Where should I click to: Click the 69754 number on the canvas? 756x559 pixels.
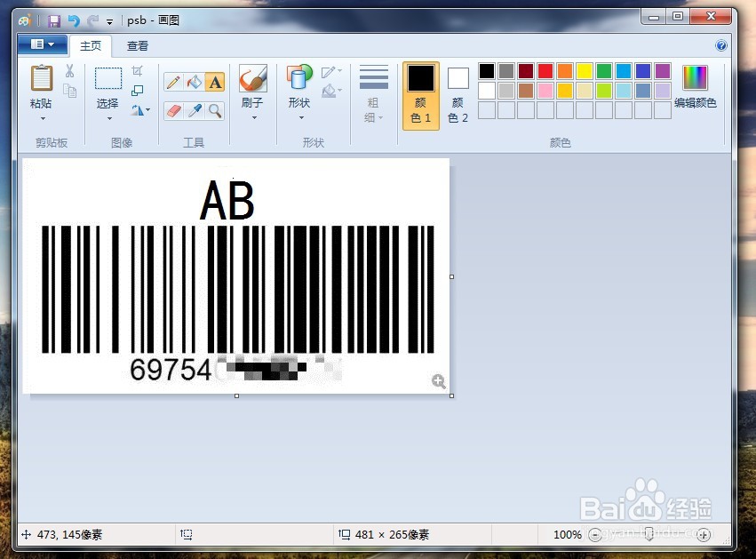coord(171,370)
